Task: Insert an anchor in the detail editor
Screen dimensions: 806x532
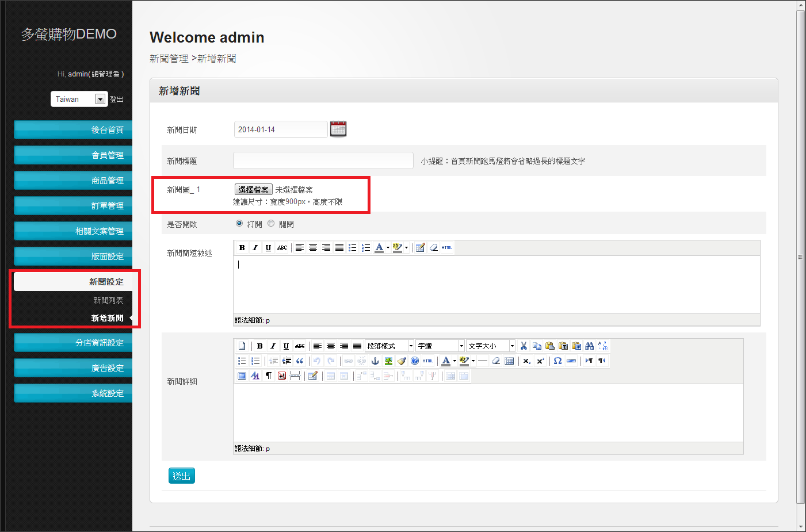Action: coord(375,361)
